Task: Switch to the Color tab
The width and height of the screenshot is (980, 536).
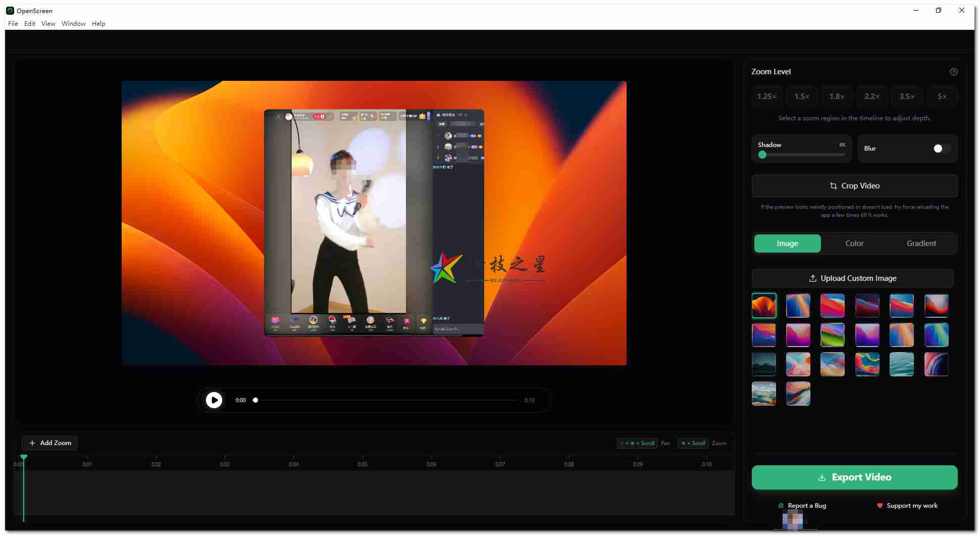Action: 854,243
